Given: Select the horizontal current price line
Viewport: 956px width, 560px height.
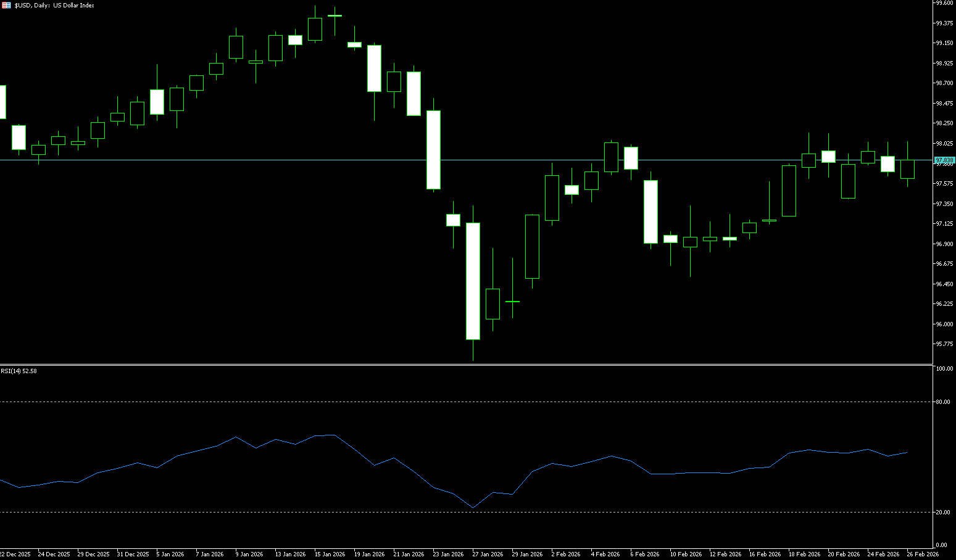Looking at the screenshot, I should click(x=247, y=160).
